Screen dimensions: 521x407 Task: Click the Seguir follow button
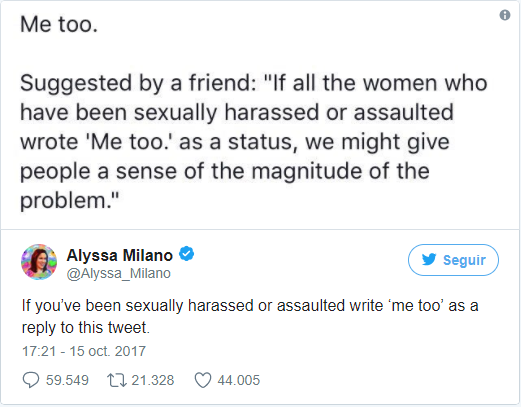click(x=453, y=260)
